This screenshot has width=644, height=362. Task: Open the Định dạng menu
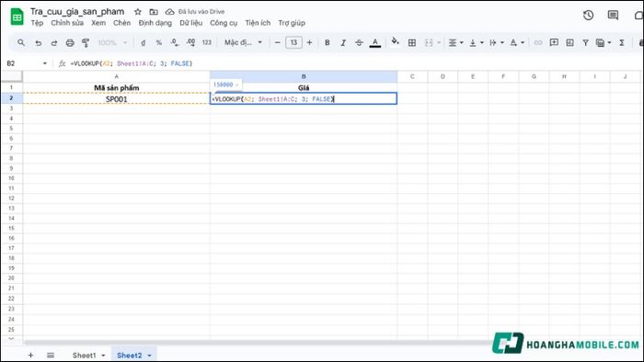click(x=155, y=23)
